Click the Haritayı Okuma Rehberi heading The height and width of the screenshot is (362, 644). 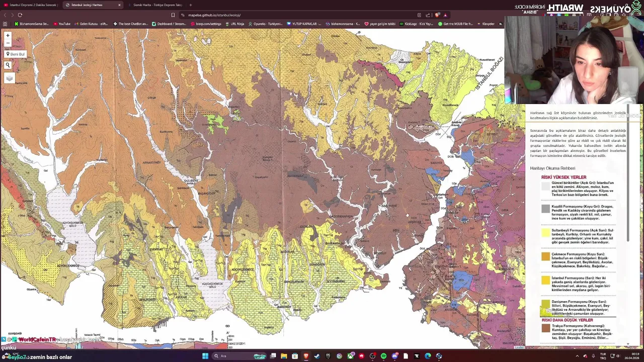552,168
